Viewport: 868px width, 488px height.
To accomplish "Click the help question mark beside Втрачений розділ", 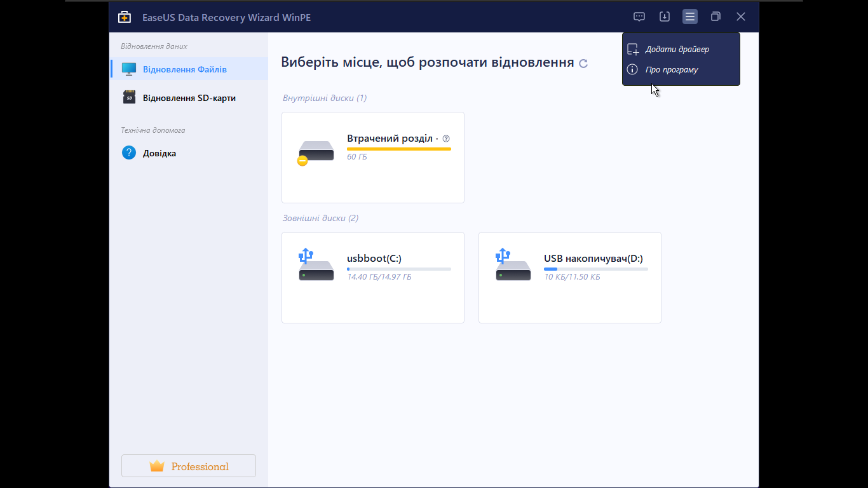I will coord(446,139).
